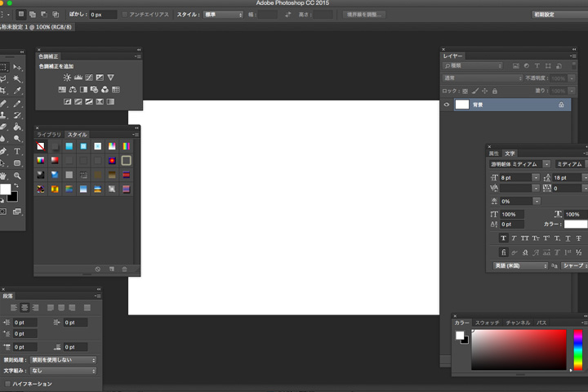The width and height of the screenshot is (588, 392).
Task: Add Vibrance adjustment
Action: tap(110, 78)
